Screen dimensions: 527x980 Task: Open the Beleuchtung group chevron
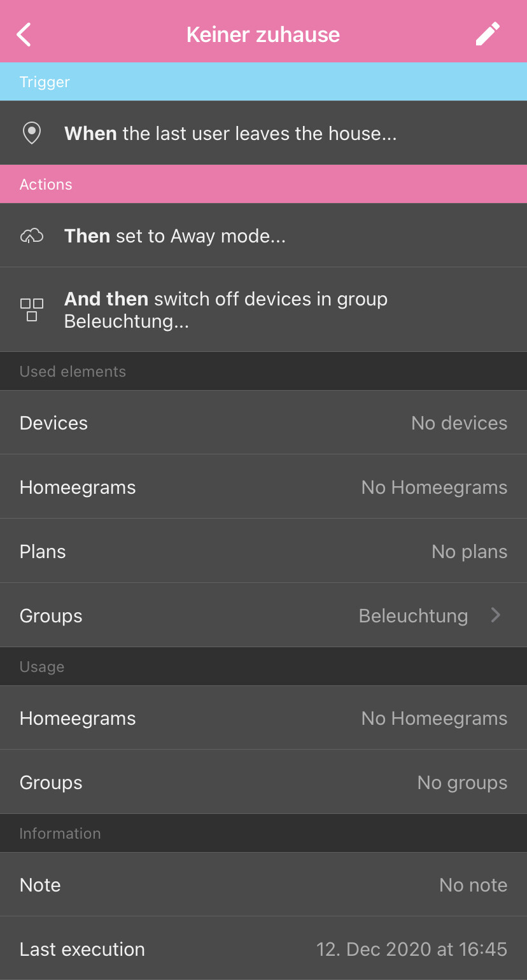[496, 615]
